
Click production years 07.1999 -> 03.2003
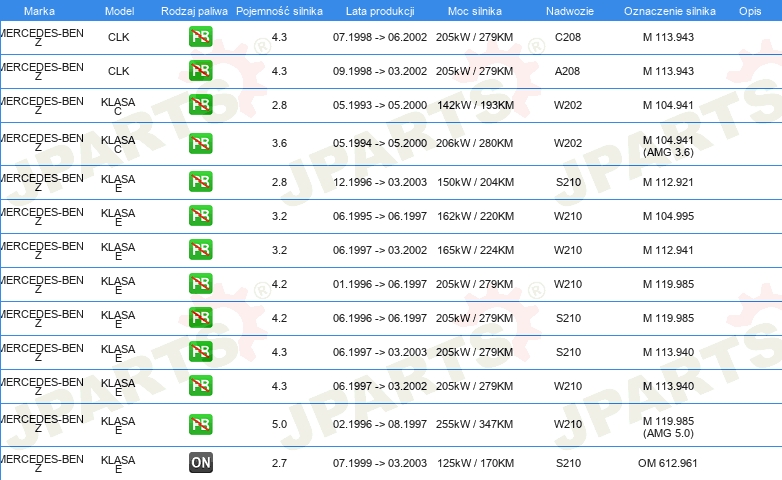tap(380, 463)
